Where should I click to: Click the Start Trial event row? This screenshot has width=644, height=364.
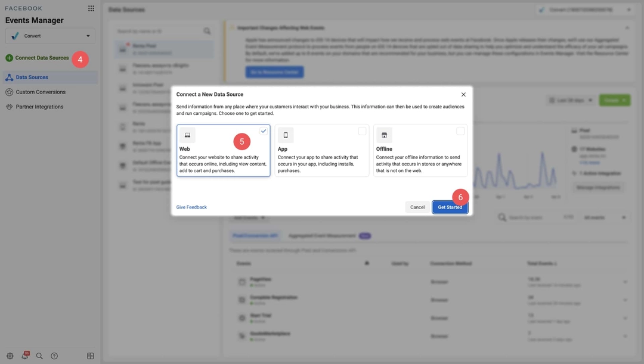coord(429,318)
